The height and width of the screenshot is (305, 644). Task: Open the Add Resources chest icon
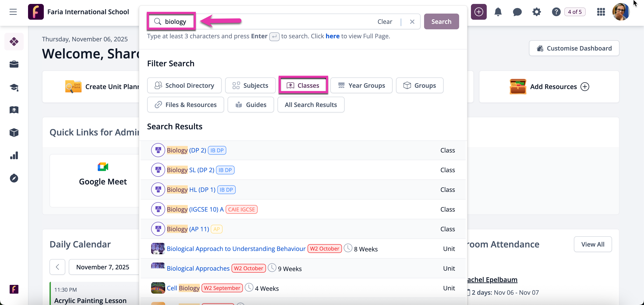(518, 87)
